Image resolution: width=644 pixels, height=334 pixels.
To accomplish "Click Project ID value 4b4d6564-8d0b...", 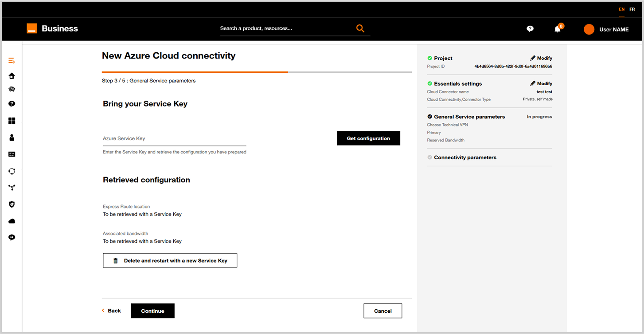I will pos(513,67).
